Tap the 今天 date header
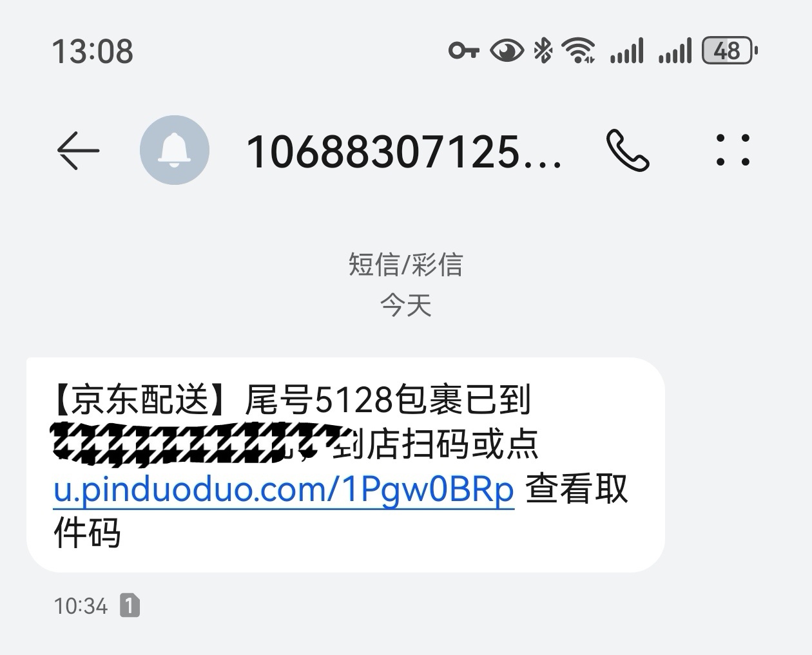The image size is (812, 655). point(406,305)
